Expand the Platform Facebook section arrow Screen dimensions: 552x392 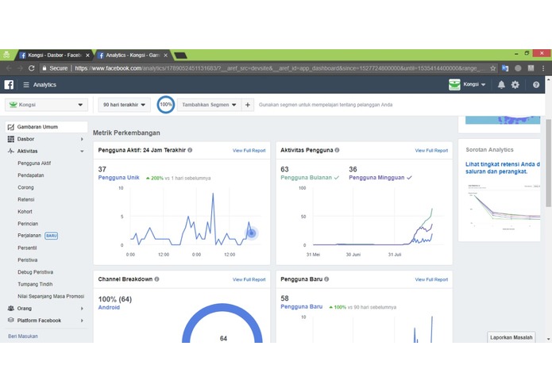[x=82, y=321]
